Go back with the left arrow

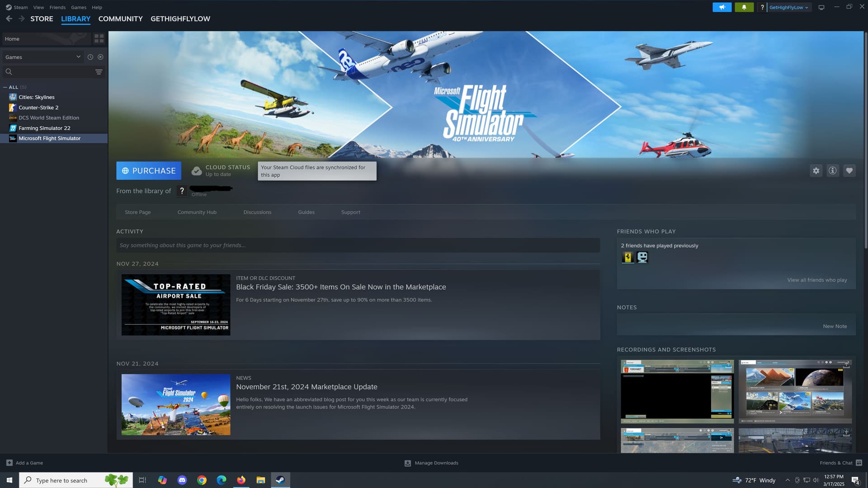tap(9, 19)
